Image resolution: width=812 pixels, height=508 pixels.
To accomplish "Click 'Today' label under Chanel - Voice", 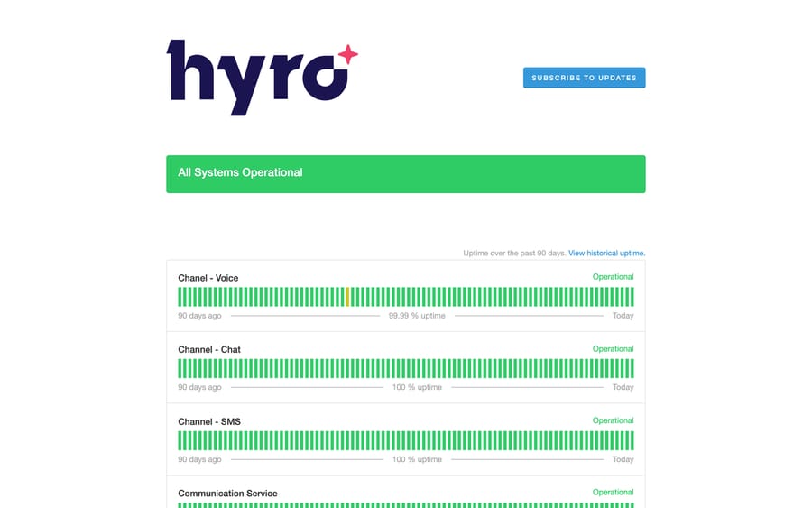I will [623, 316].
